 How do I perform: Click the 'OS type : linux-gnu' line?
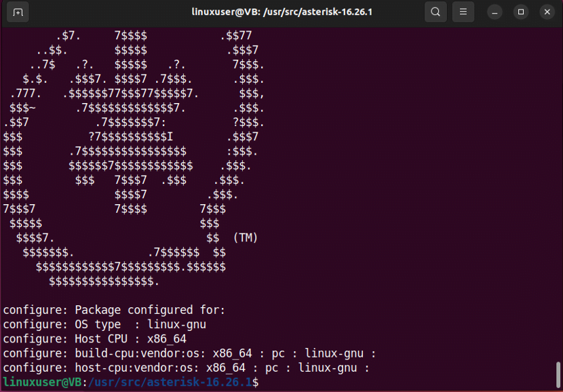104,325
